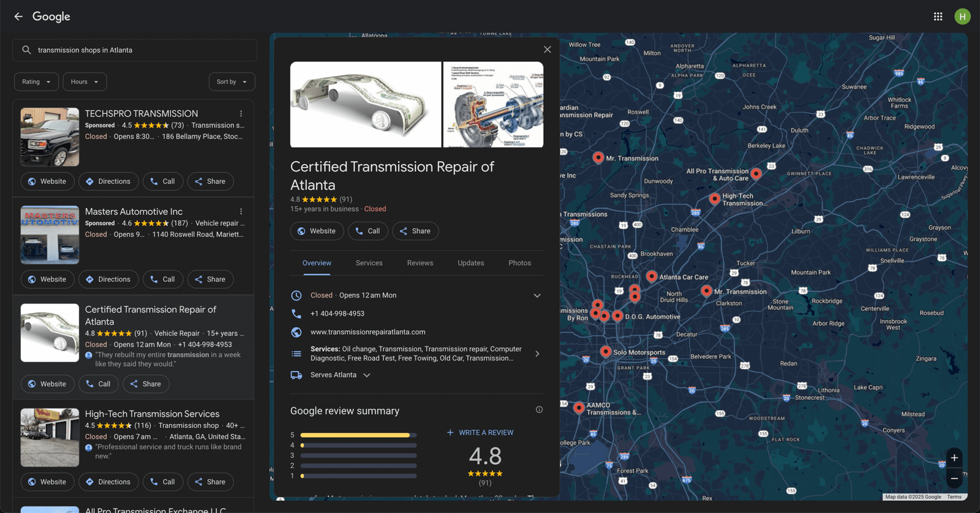Image resolution: width=980 pixels, height=513 pixels.
Task: Open Website for Masters Automotive Inc
Action: tap(48, 279)
